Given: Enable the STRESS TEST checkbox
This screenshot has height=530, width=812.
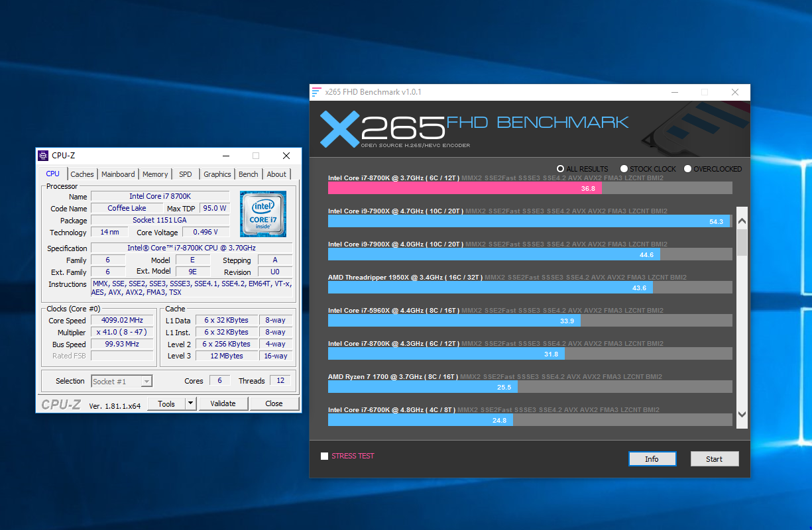Looking at the screenshot, I should [324, 456].
